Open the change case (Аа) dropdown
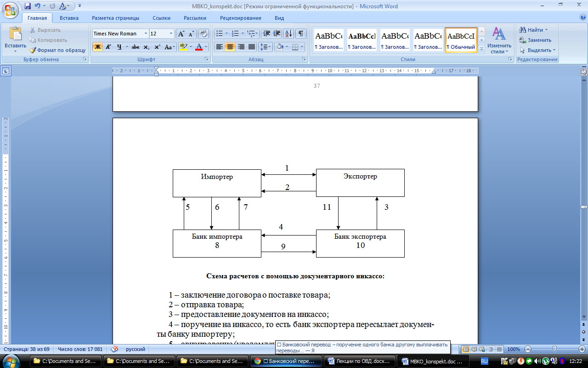Viewport: 588px width, 368px height. pos(170,47)
